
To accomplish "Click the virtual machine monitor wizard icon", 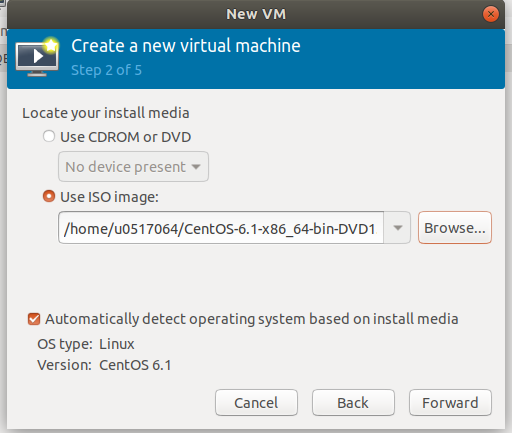I will tap(37, 57).
